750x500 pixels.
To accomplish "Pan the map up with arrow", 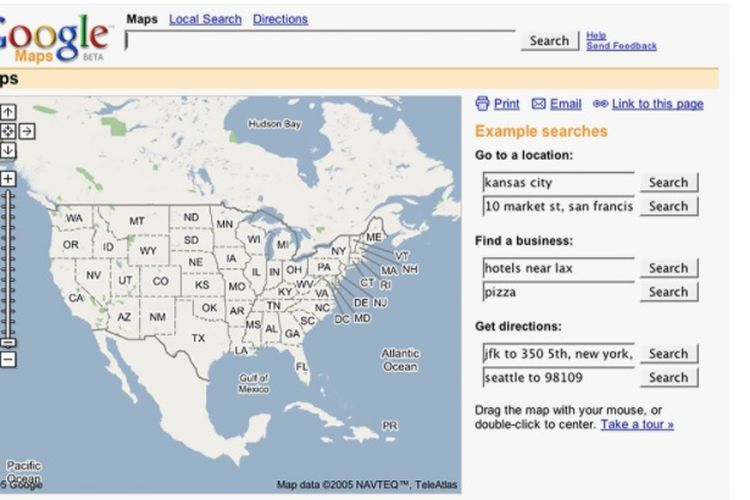I will click(x=8, y=112).
